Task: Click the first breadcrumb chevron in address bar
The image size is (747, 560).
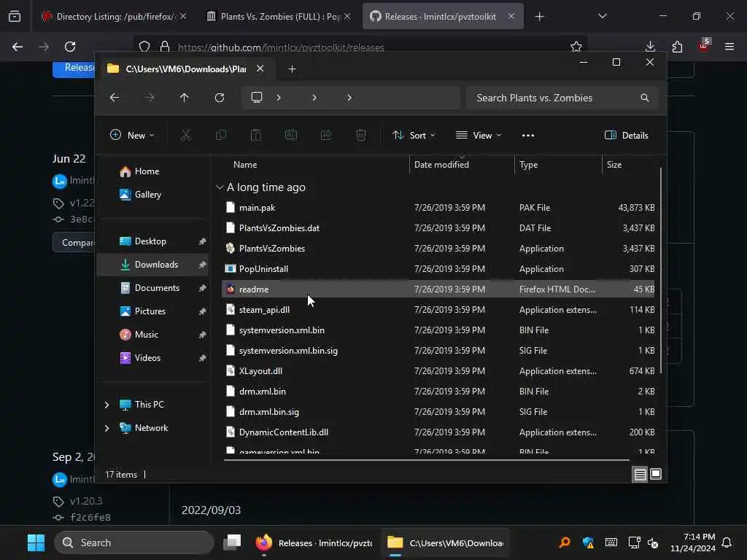Action: tap(279, 98)
